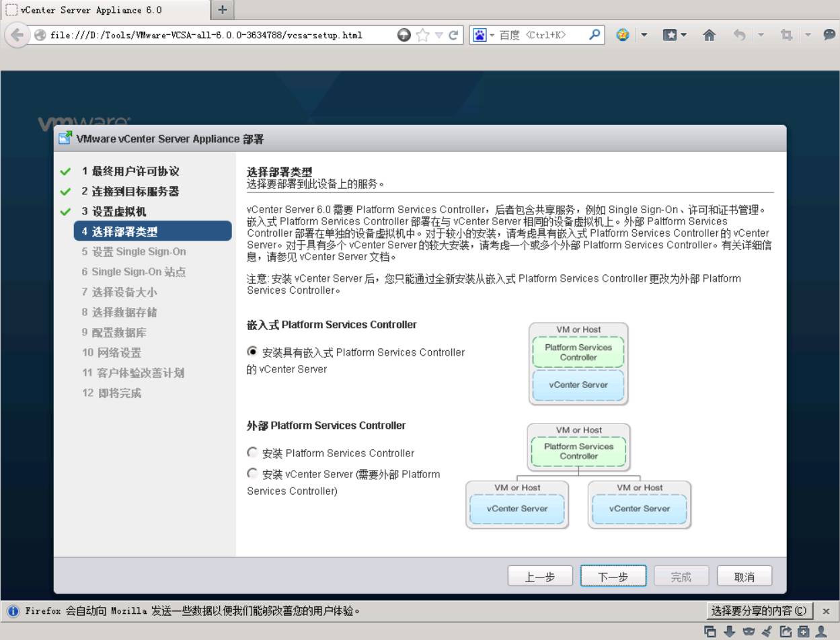Viewport: 840px width, 640px height.
Task: Click the 选择要分享的内容 button
Action: [760, 611]
